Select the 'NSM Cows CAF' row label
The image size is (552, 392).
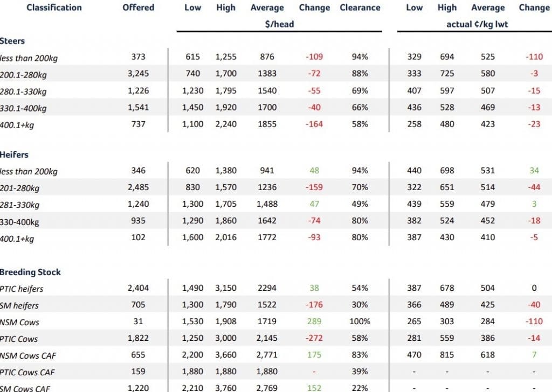[x=28, y=356]
